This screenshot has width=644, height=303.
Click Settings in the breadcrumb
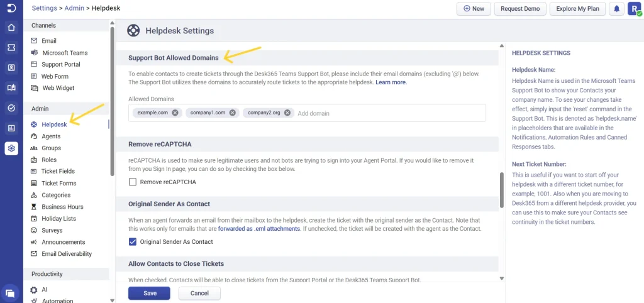click(45, 8)
